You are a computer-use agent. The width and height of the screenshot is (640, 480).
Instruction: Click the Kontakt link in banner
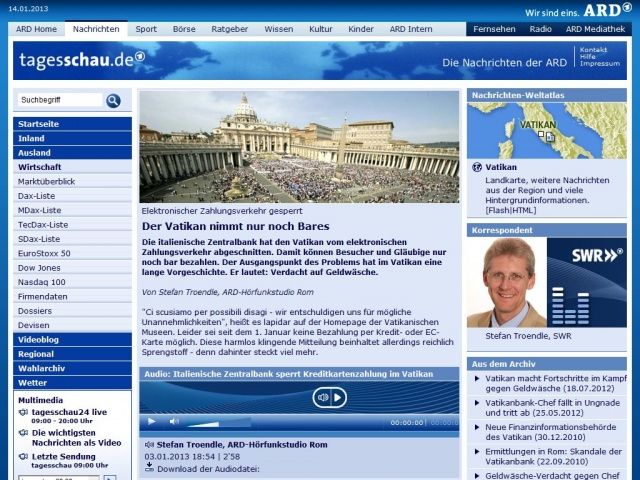[x=593, y=50]
